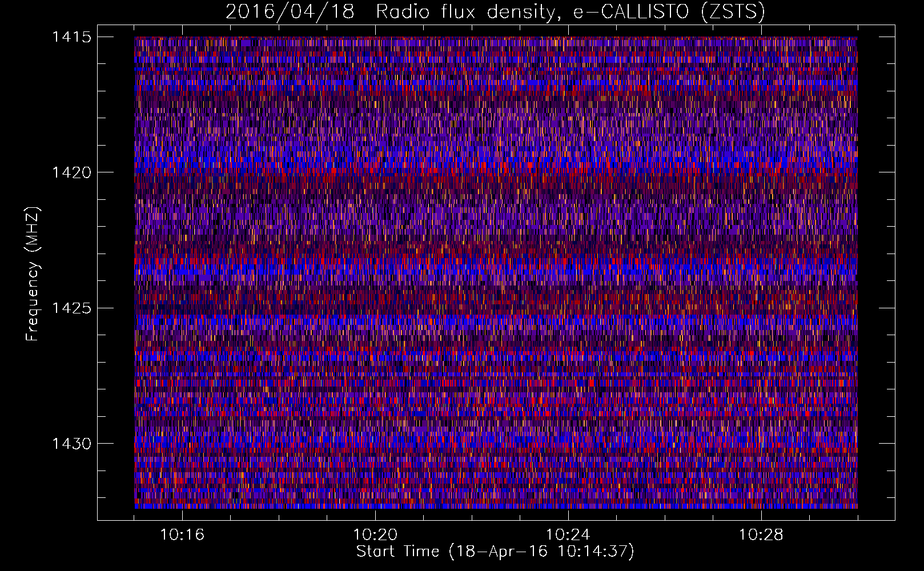The height and width of the screenshot is (571, 924).
Task: Select the 1425 frequency axis label
Action: coord(71,308)
